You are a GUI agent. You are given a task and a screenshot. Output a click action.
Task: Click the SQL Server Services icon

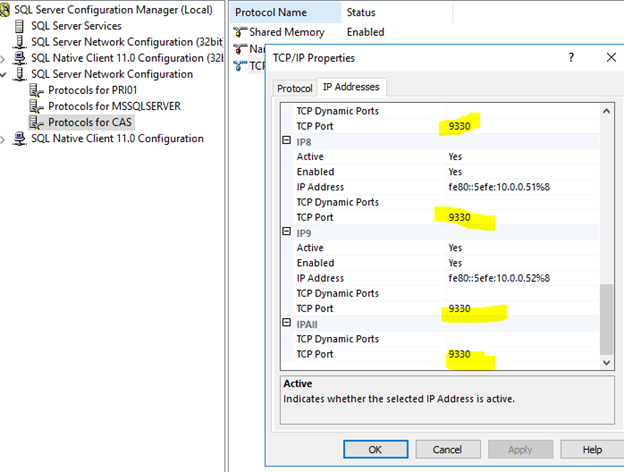point(19,26)
